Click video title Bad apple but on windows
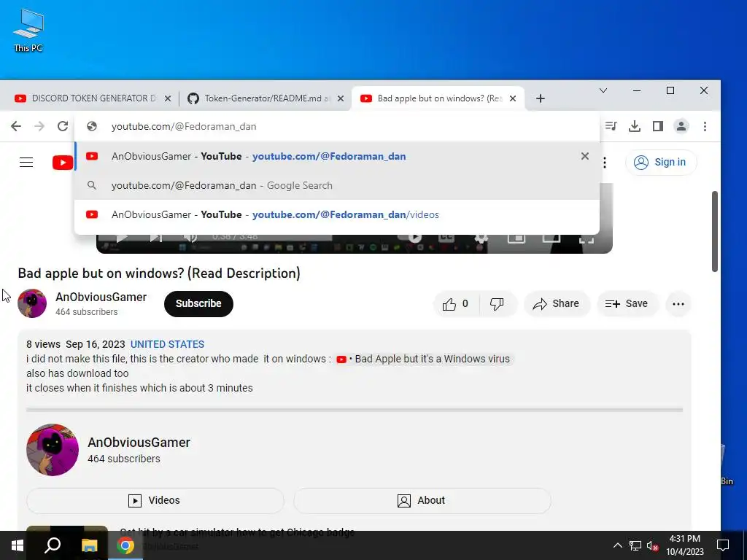The height and width of the screenshot is (560, 747). click(158, 273)
